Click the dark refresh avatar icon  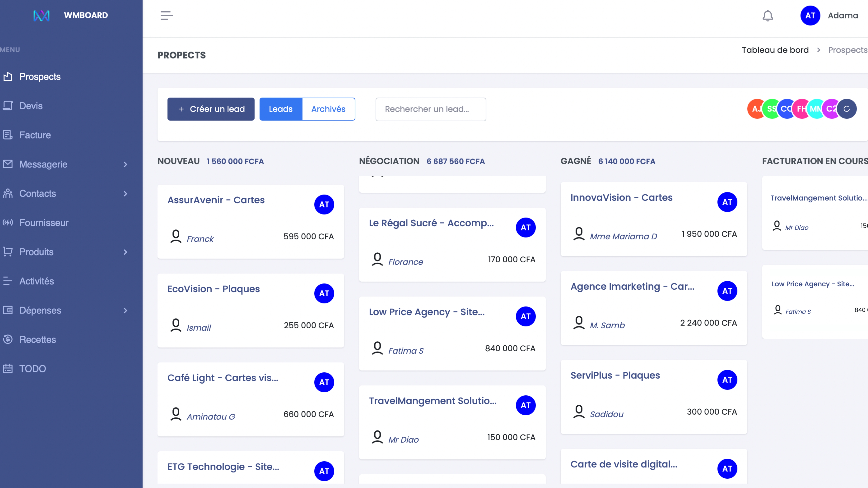point(847,109)
